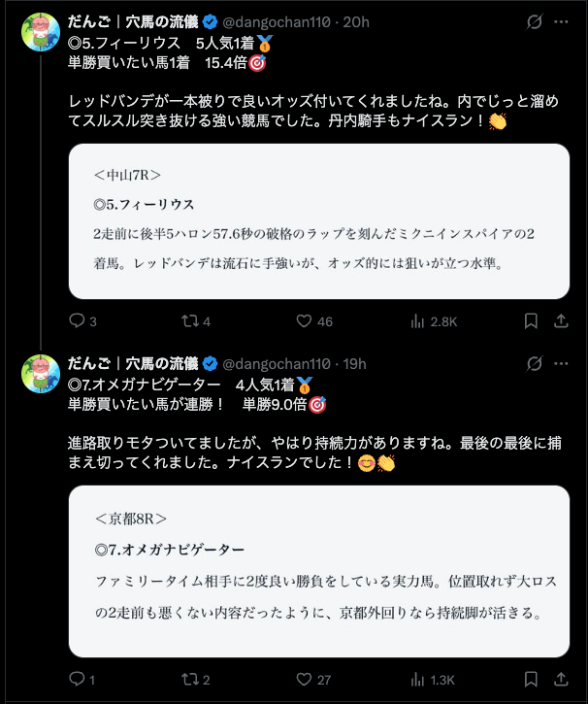This screenshot has width=588, height=704.
Task: Reply to the フィーリウス tweet
Action: [x=78, y=321]
